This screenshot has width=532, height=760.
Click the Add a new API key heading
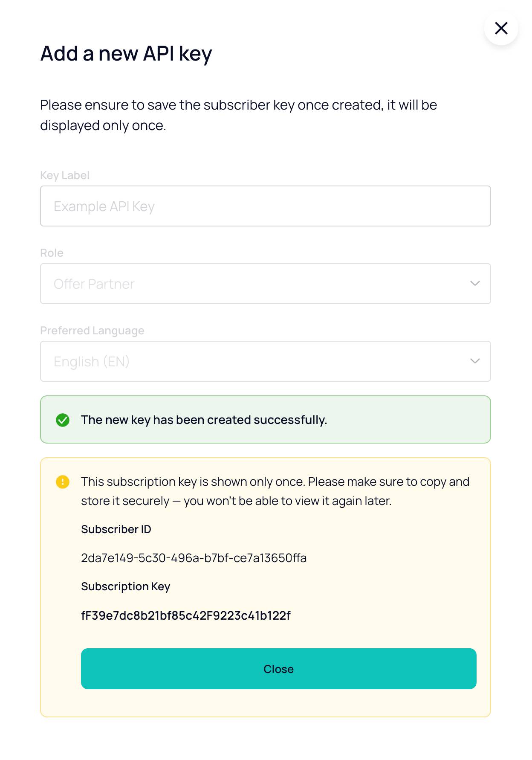[126, 54]
